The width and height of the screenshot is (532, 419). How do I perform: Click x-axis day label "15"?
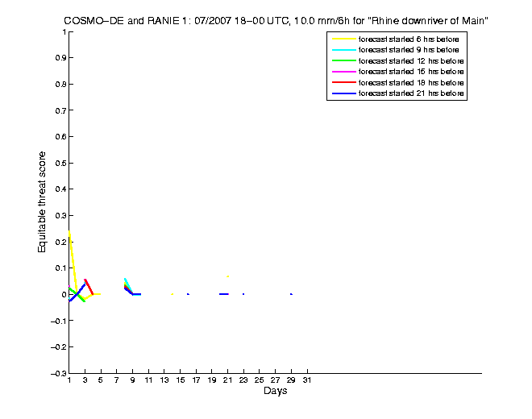[x=181, y=380]
